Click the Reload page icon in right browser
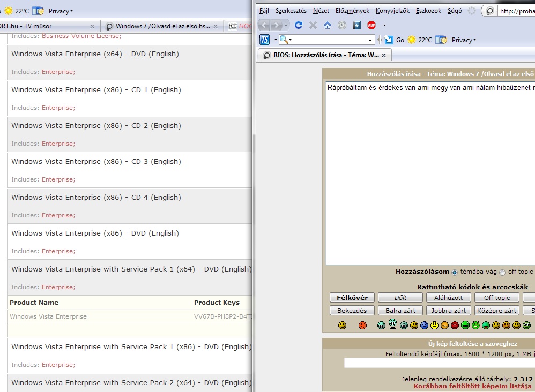The image size is (535, 392). tap(299, 25)
